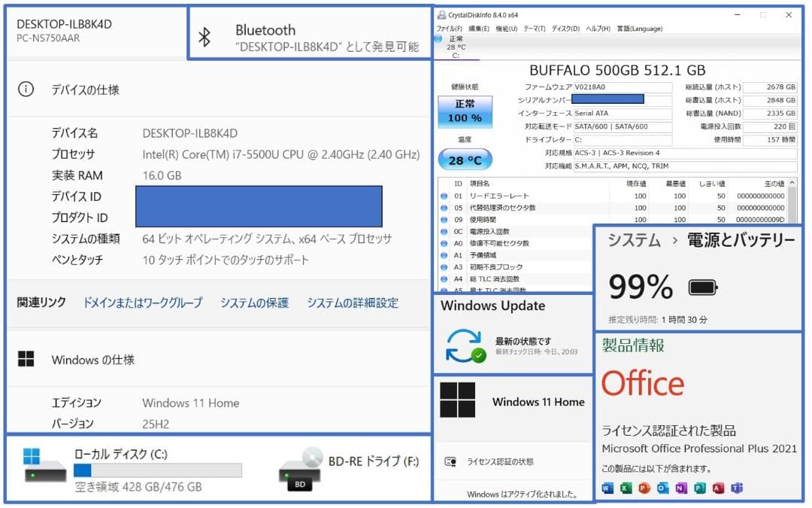Click the 総書込量 (ホスト) value 2848 GB

[770, 101]
